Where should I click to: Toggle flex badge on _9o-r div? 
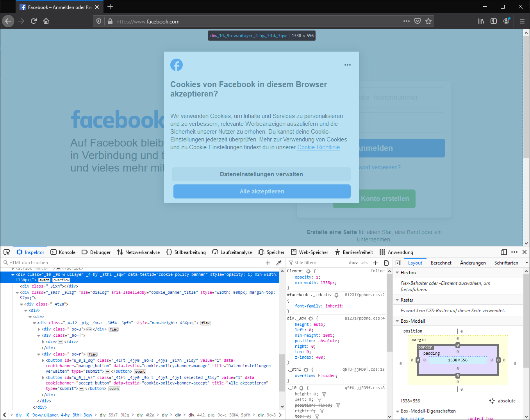coord(93,354)
